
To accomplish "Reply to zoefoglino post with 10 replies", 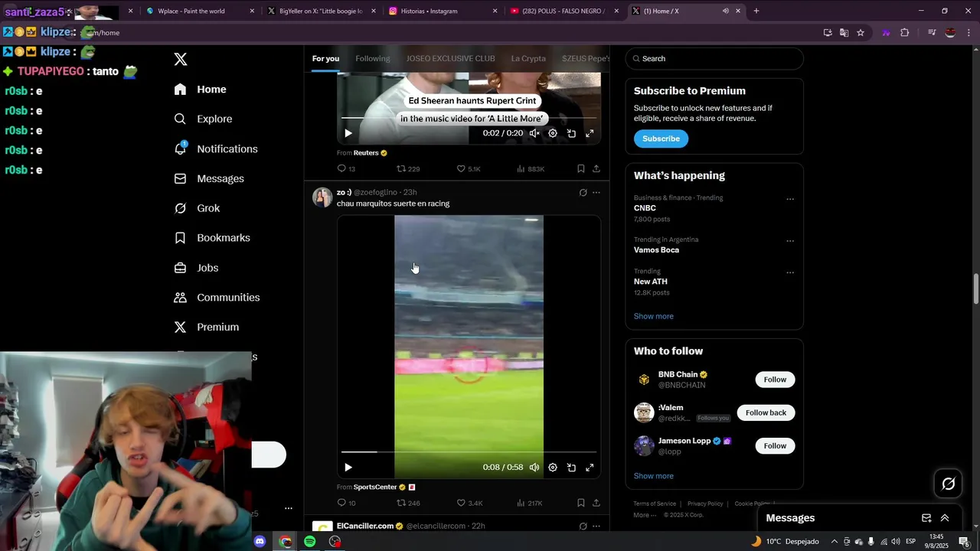I will coord(346,503).
